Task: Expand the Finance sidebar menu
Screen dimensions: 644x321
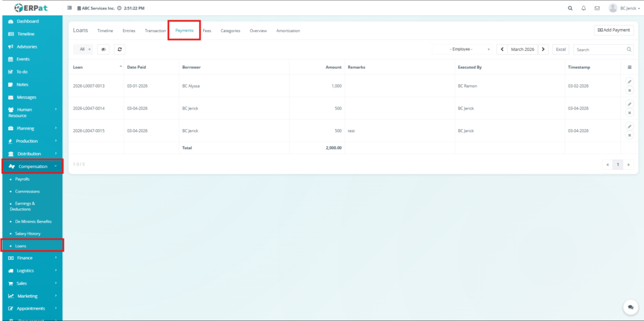Action: (x=31, y=258)
